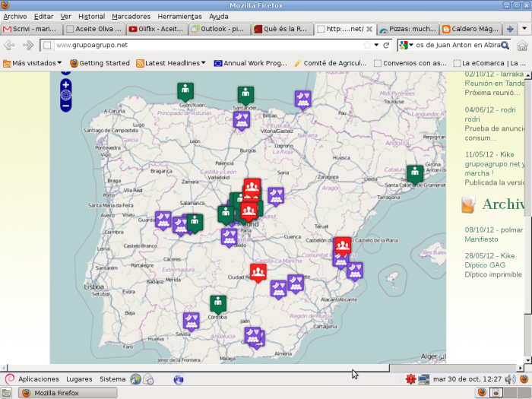
Task: Open the La eComarca bookmark
Action: click(489, 63)
